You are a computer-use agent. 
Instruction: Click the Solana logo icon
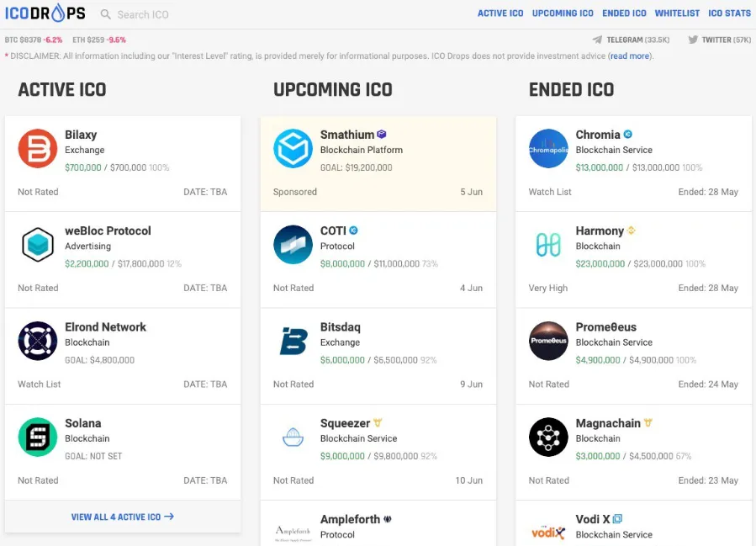(38, 437)
